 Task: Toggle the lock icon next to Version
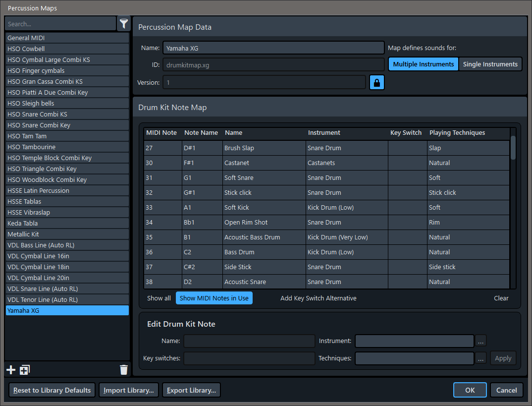tap(376, 82)
